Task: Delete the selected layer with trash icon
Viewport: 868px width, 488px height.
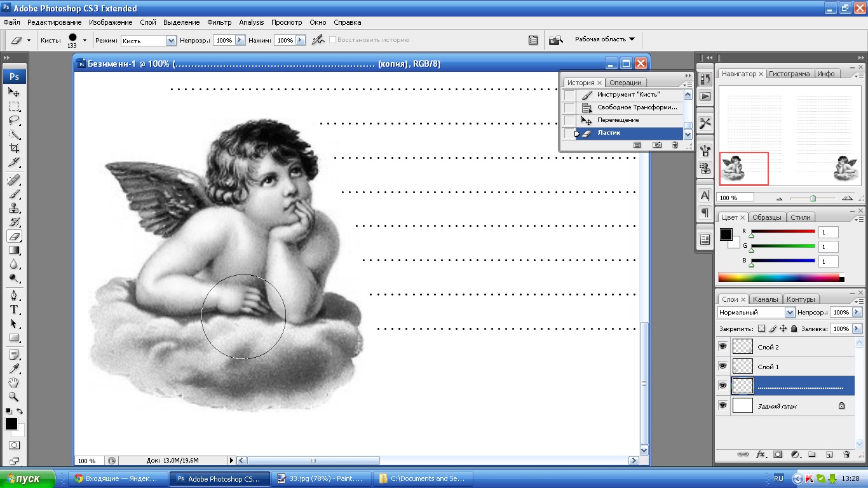Action: [846, 455]
